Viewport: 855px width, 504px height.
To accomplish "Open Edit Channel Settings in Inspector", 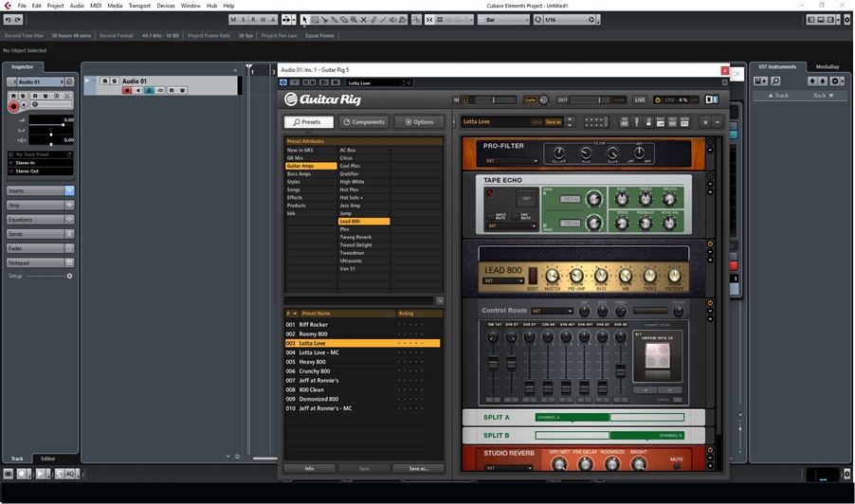I will click(x=69, y=81).
